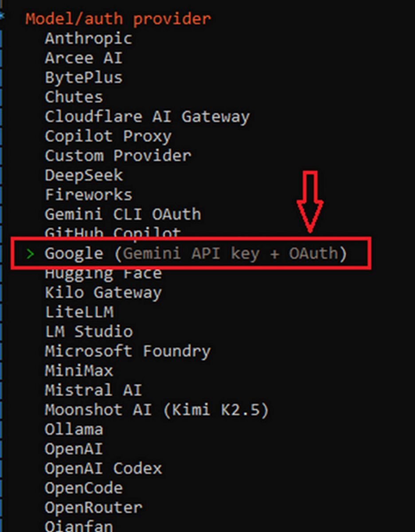Select the Ollama option
415x532 pixels.
pyautogui.click(x=74, y=429)
